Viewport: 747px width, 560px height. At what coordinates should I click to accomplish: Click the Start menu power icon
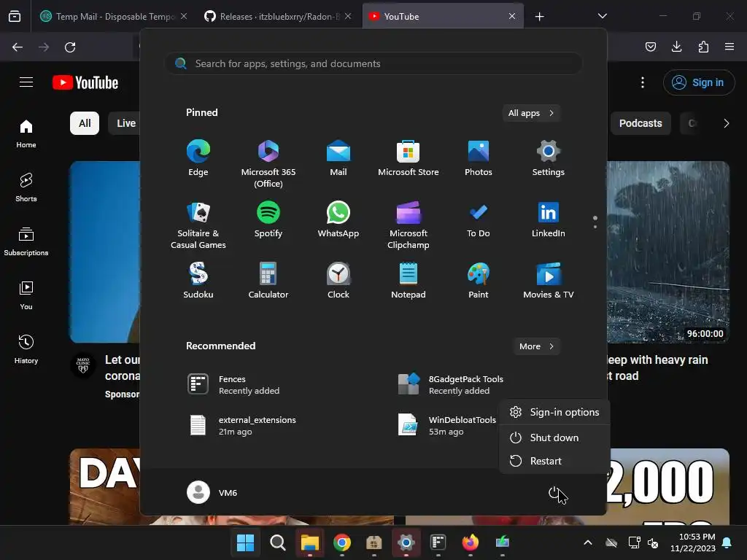554,492
